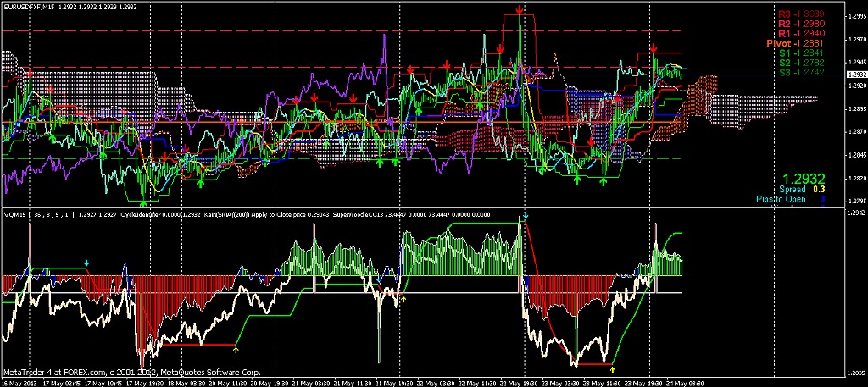Click the 23 May 03:30 time axis label
This screenshot has width=868, height=387.
(561, 383)
